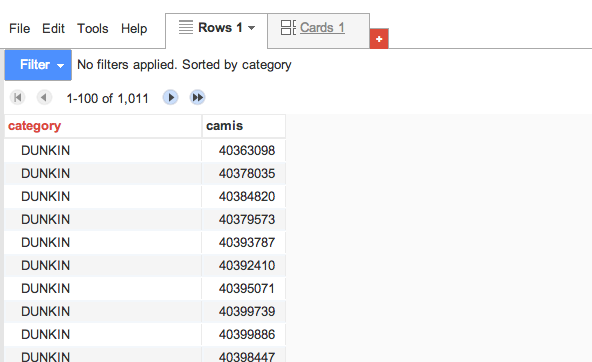Image resolution: width=592 pixels, height=362 pixels.
Task: Select the cell with camis 40392410
Action: click(x=244, y=265)
